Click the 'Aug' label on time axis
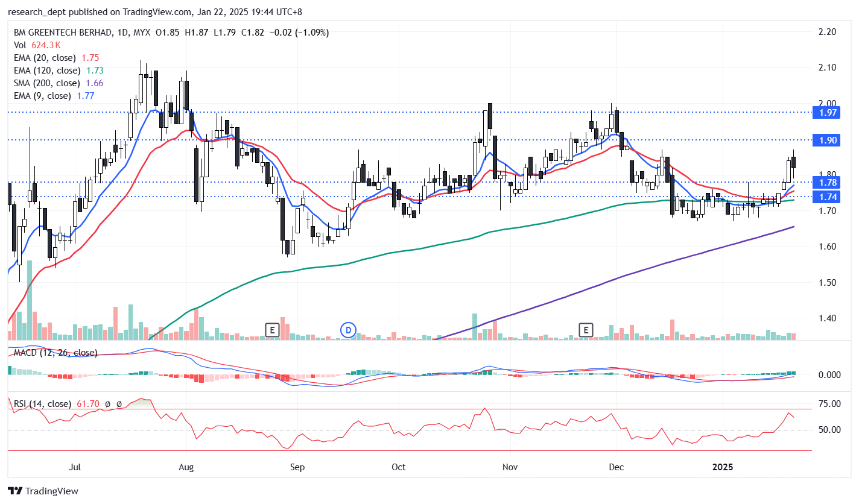The width and height of the screenshot is (859, 504). click(186, 467)
